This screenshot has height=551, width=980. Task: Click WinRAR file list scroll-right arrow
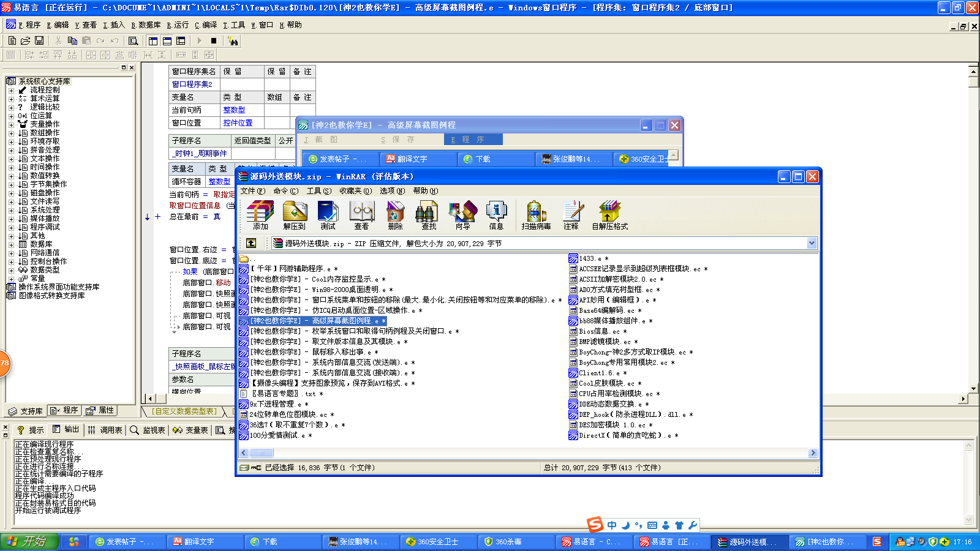click(x=813, y=453)
